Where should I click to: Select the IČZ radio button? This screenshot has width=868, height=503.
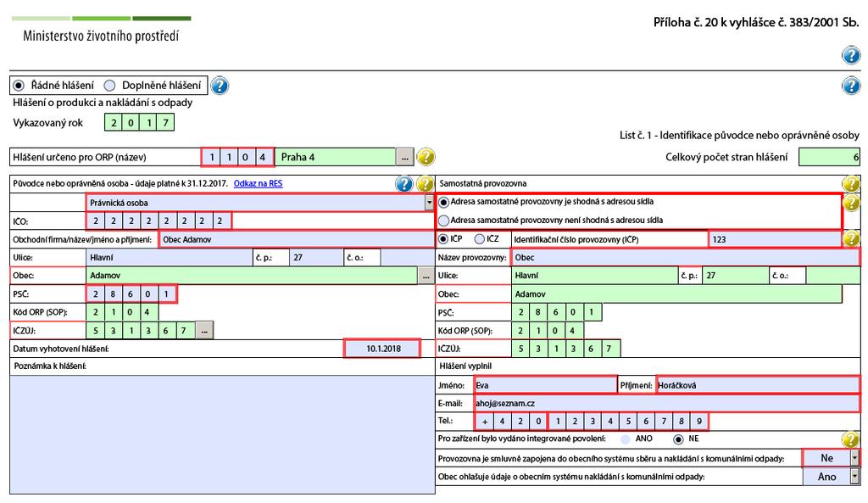480,239
